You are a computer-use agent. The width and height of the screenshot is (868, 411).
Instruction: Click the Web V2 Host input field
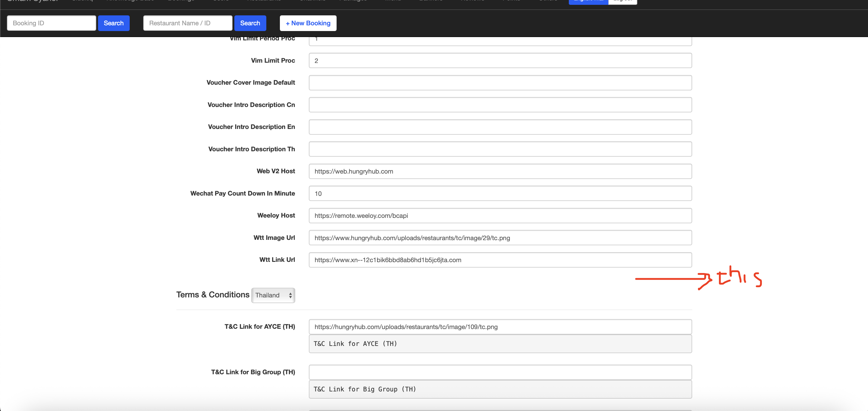coord(500,171)
